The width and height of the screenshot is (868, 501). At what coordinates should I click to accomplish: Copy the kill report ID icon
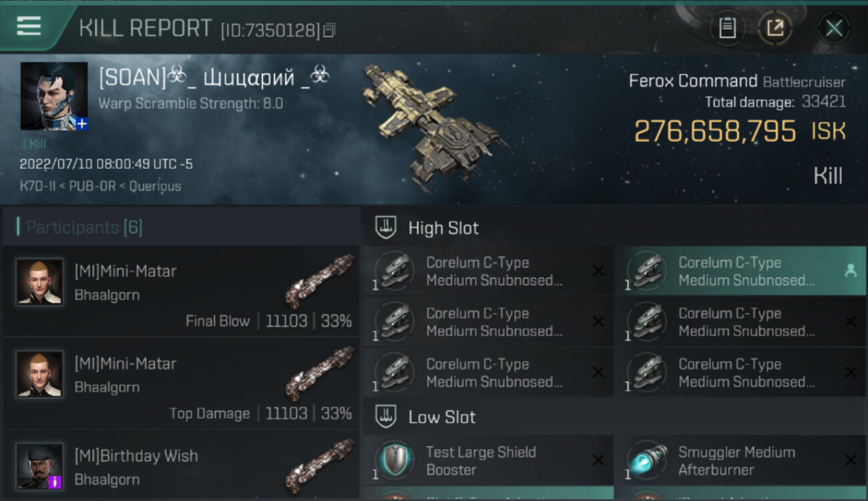click(x=329, y=30)
